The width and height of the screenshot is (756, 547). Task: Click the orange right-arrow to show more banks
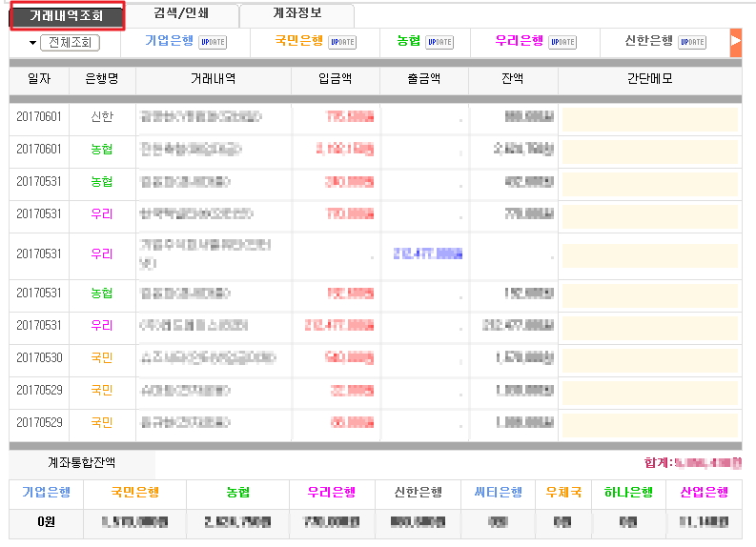tap(736, 43)
